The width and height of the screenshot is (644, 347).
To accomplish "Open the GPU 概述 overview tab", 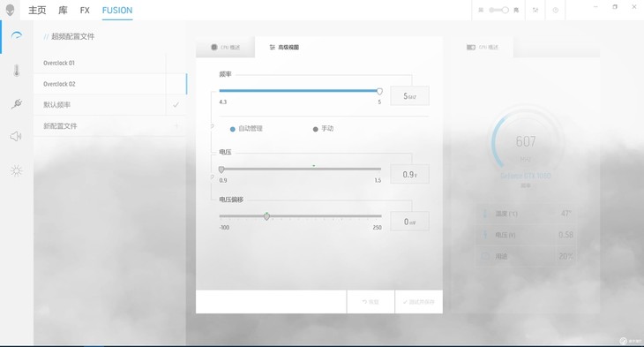I will 483,48.
